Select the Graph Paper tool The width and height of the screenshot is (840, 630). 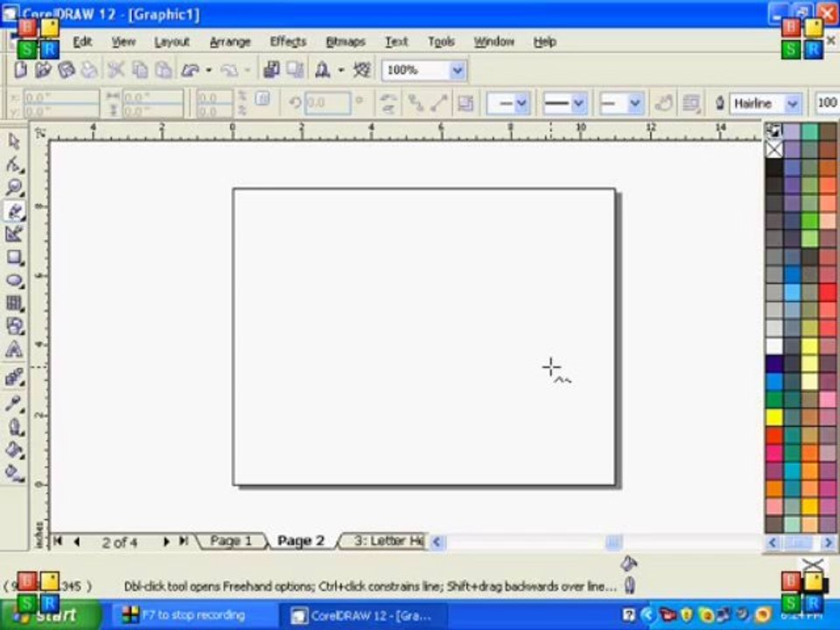point(14,304)
